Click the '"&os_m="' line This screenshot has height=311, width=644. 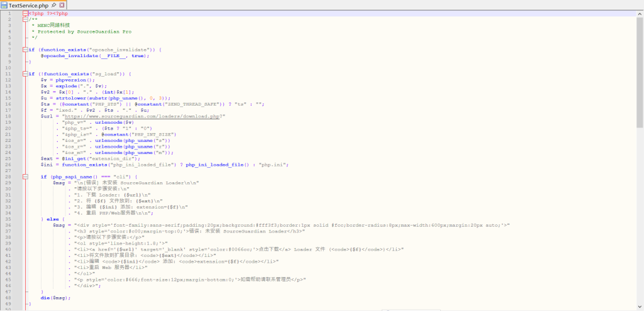(x=114, y=153)
